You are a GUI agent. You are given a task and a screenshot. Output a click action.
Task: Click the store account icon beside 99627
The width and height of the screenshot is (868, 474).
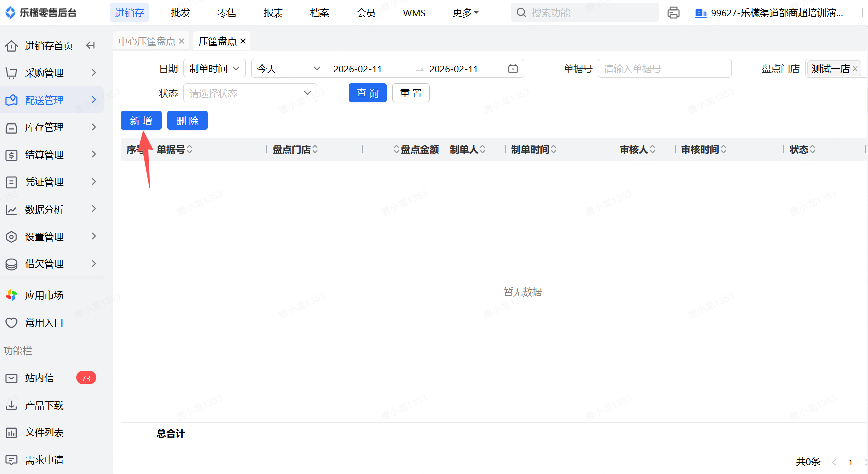pyautogui.click(x=701, y=13)
